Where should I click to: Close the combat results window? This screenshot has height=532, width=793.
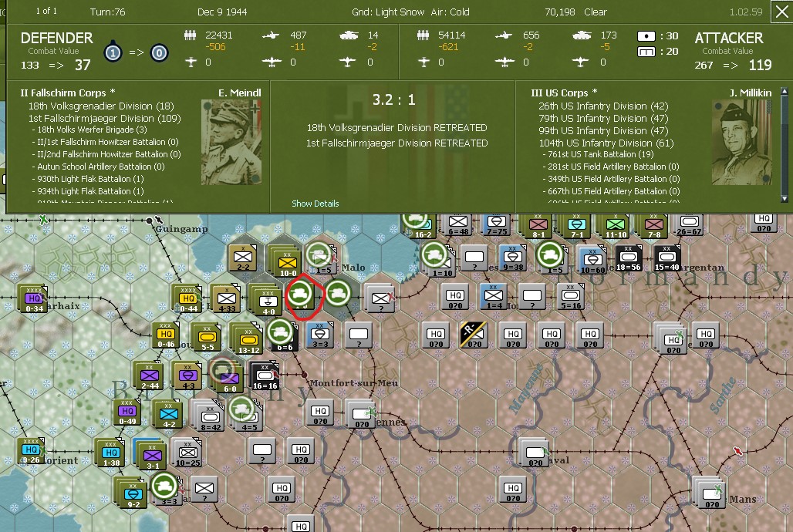click(x=782, y=11)
